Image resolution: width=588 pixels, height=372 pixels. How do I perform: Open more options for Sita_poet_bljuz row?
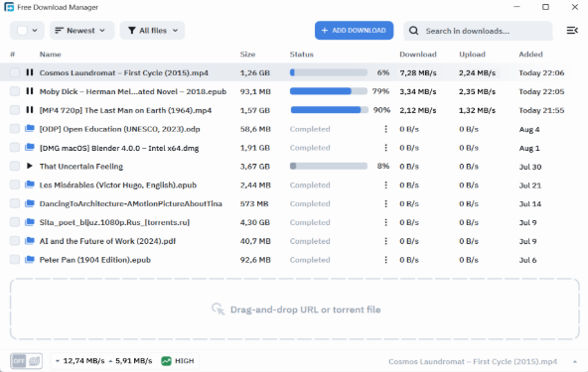(385, 222)
